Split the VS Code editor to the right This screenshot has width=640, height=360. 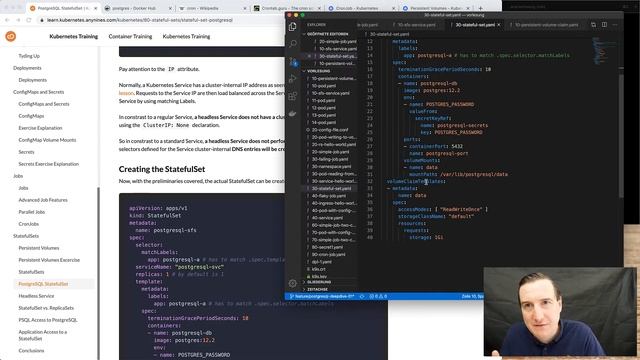point(604,25)
